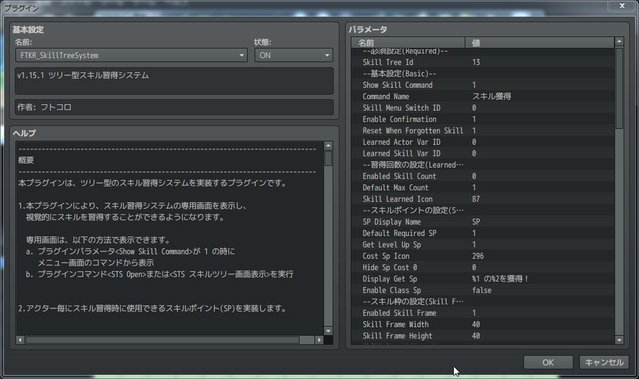
Task: Select the Skill Learned Icon row
Action: pyautogui.click(x=483, y=199)
